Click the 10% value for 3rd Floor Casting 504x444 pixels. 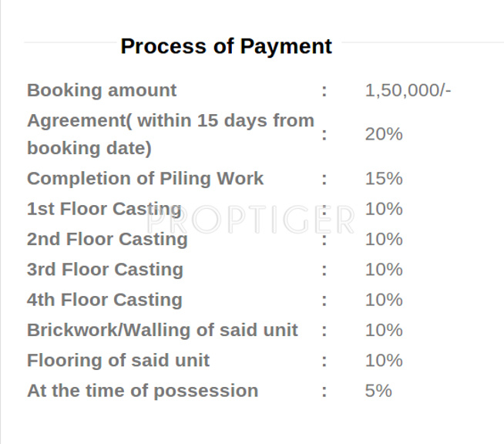tap(384, 270)
